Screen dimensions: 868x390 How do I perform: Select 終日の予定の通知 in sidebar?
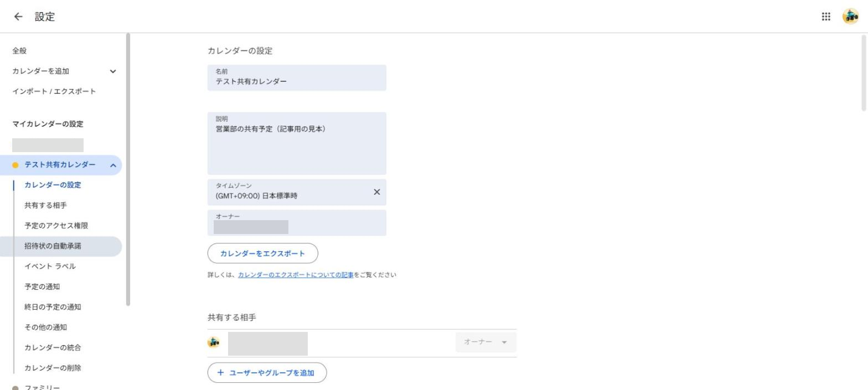coord(53,307)
